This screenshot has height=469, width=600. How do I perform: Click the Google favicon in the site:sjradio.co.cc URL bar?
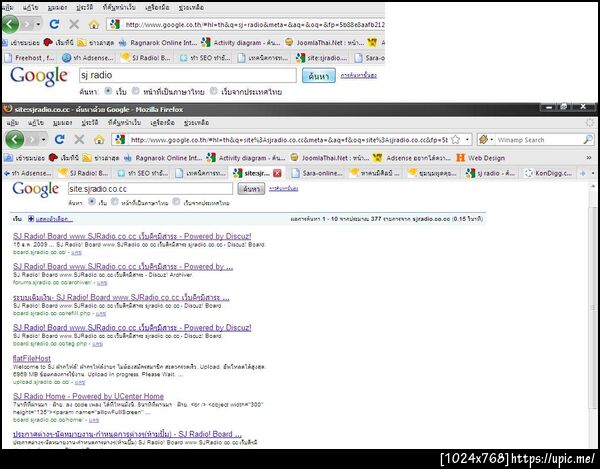(x=120, y=140)
